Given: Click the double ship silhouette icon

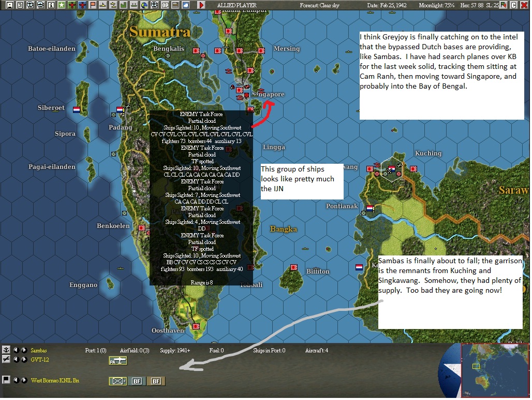Looking at the screenshot, I should coord(113,5).
